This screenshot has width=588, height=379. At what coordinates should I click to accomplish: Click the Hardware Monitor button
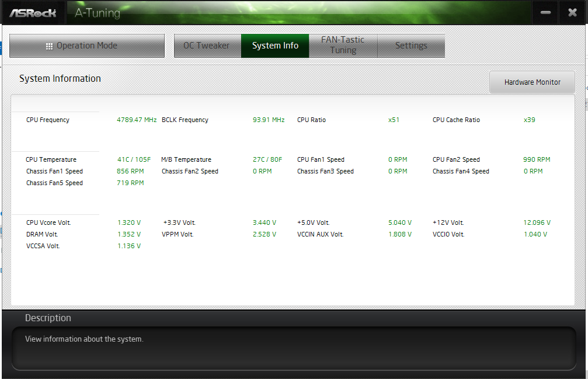(532, 82)
